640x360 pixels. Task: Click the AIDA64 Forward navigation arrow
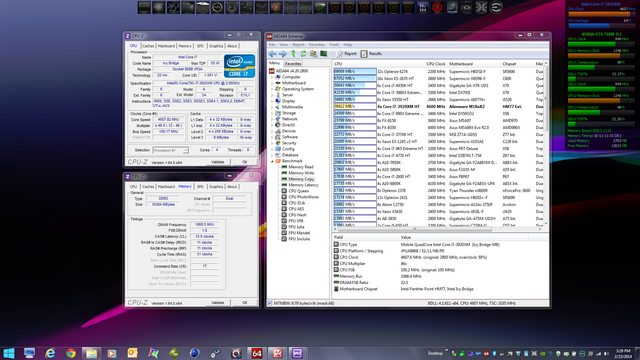click(282, 54)
